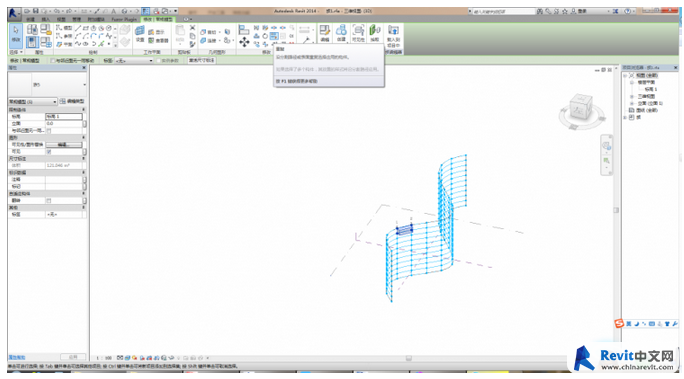Screen dimensions: 684x379
Task: Open the Manage (管理) ribbon tab
Action: pos(76,19)
